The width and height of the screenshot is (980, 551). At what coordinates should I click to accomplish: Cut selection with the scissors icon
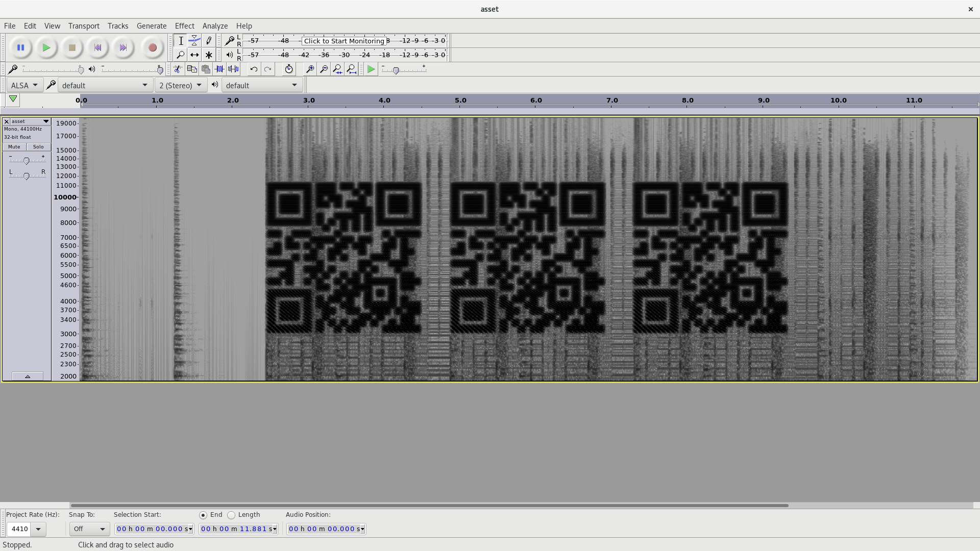(x=177, y=69)
